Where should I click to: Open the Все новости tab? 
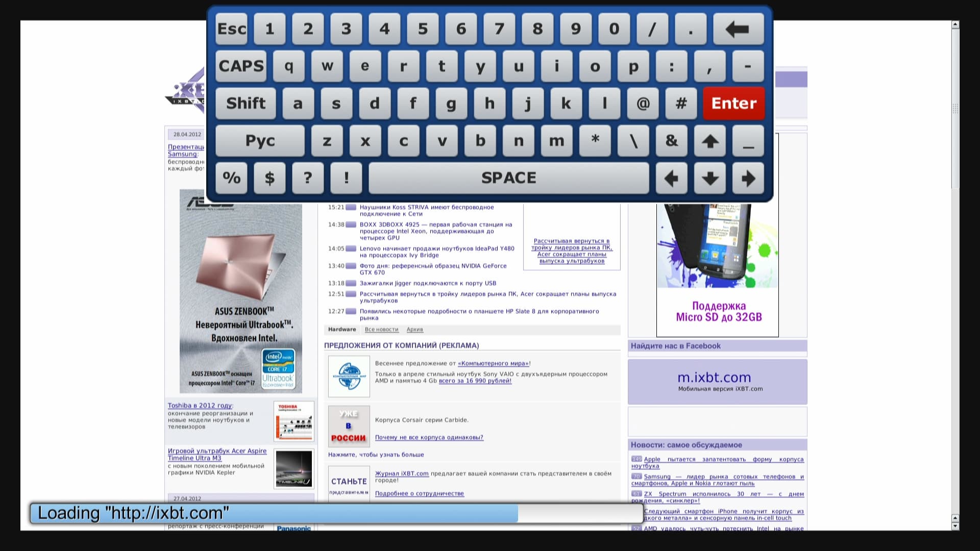click(381, 330)
